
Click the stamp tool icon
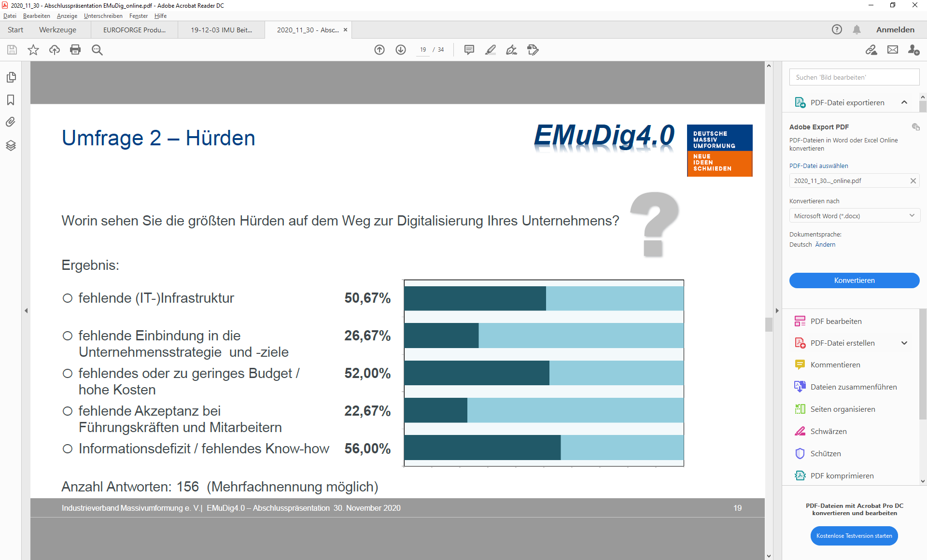[533, 50]
